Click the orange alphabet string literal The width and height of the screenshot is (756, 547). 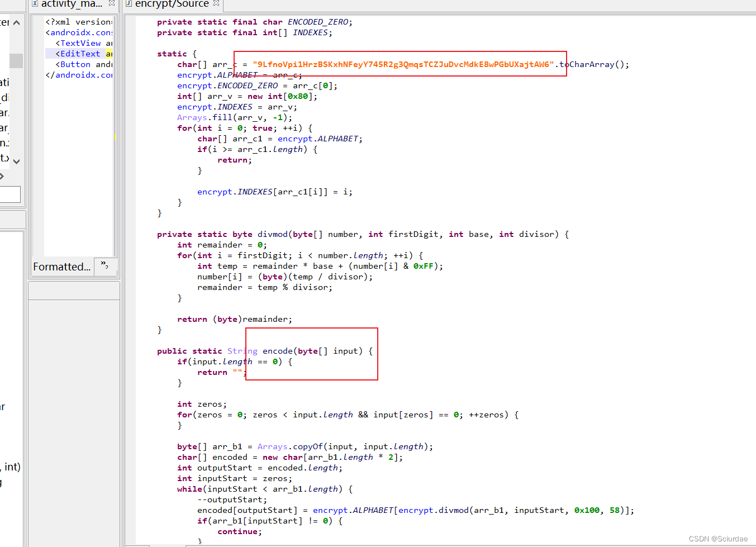(403, 64)
